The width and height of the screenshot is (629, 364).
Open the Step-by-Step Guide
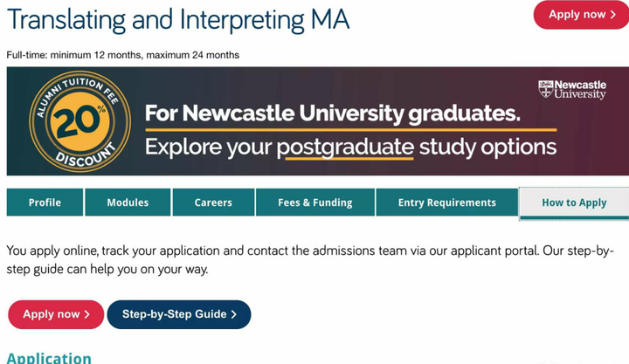click(178, 314)
